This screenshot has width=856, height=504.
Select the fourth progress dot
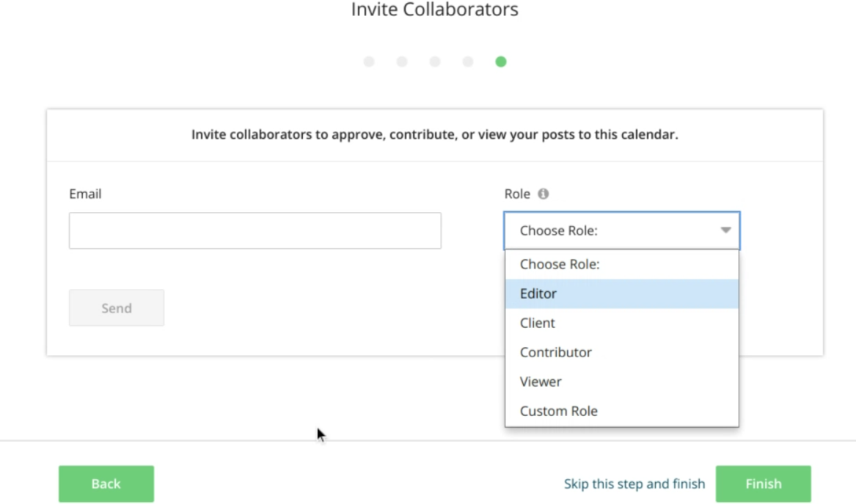pos(468,62)
